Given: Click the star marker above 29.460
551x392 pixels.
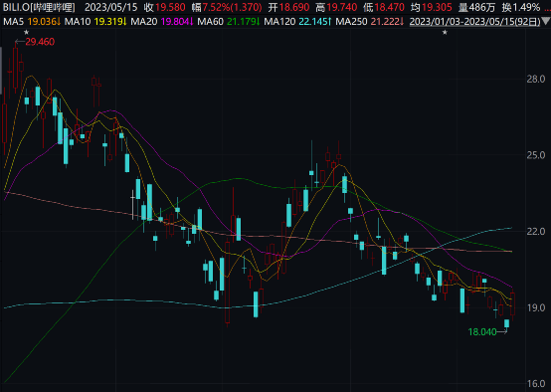Looking at the screenshot, I should pyautogui.click(x=26, y=33).
